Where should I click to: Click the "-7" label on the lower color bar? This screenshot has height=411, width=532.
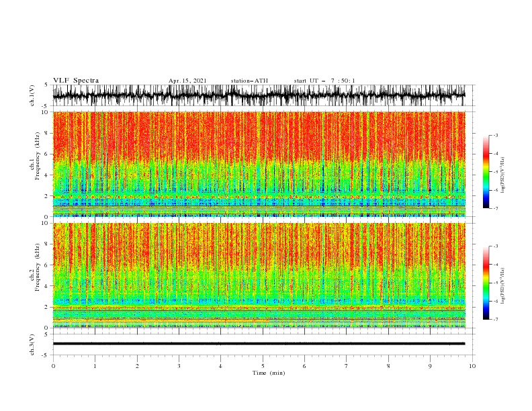click(x=495, y=319)
